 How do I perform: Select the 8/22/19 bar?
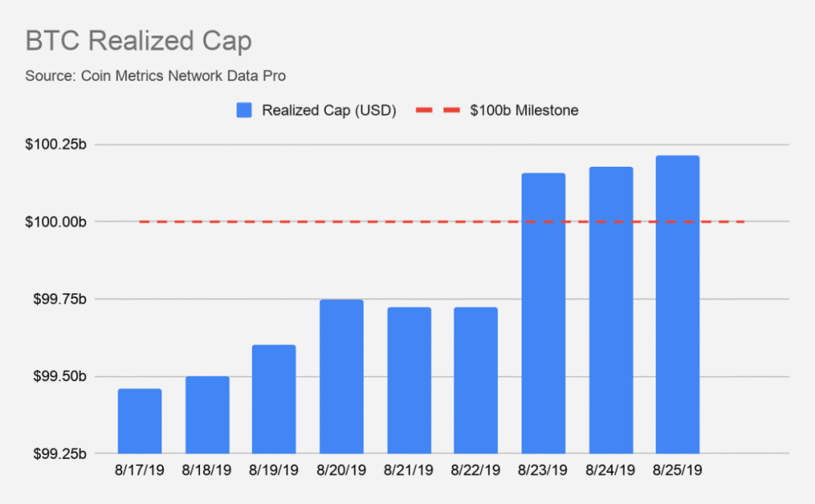click(475, 380)
